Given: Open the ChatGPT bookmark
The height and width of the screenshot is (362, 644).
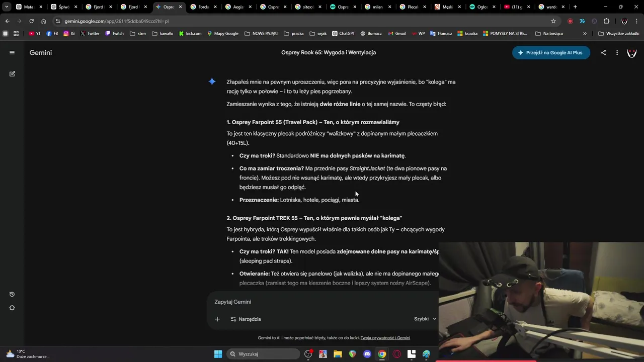Looking at the screenshot, I should pyautogui.click(x=343, y=34).
